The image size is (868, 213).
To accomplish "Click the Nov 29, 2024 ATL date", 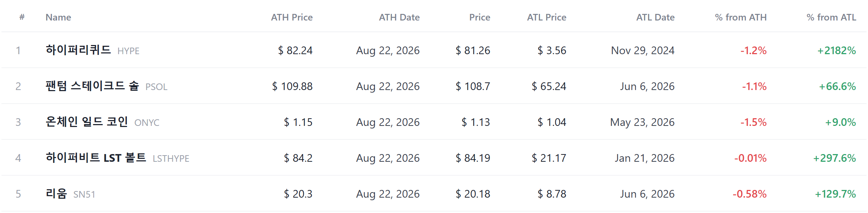I will click(643, 51).
